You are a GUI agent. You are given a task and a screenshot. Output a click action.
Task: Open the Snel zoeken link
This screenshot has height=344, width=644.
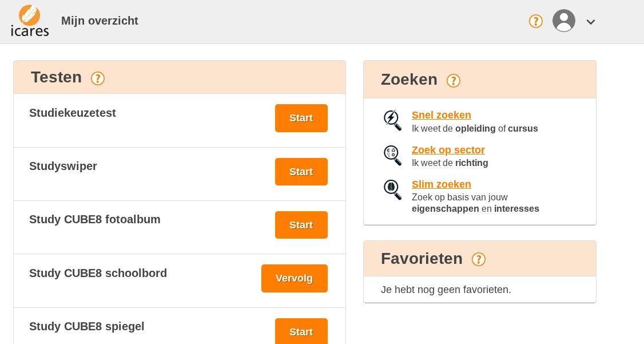coord(441,115)
